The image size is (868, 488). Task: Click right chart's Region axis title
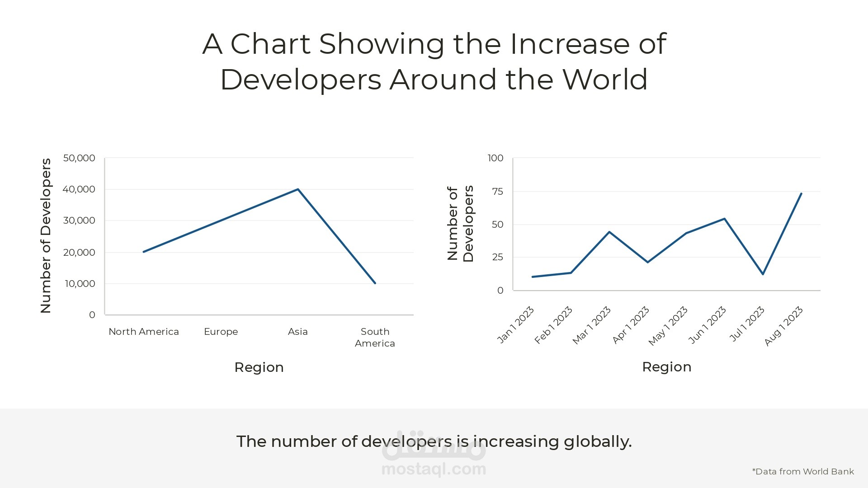pyautogui.click(x=667, y=367)
